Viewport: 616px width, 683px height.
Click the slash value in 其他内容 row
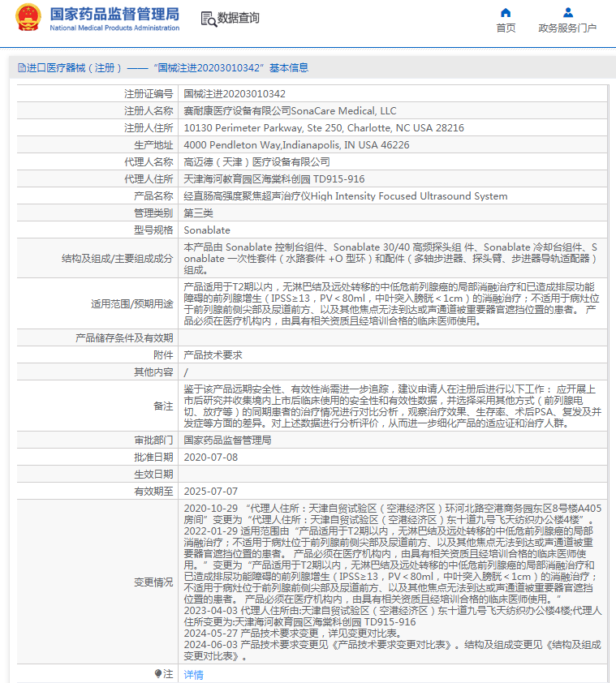[x=186, y=372]
